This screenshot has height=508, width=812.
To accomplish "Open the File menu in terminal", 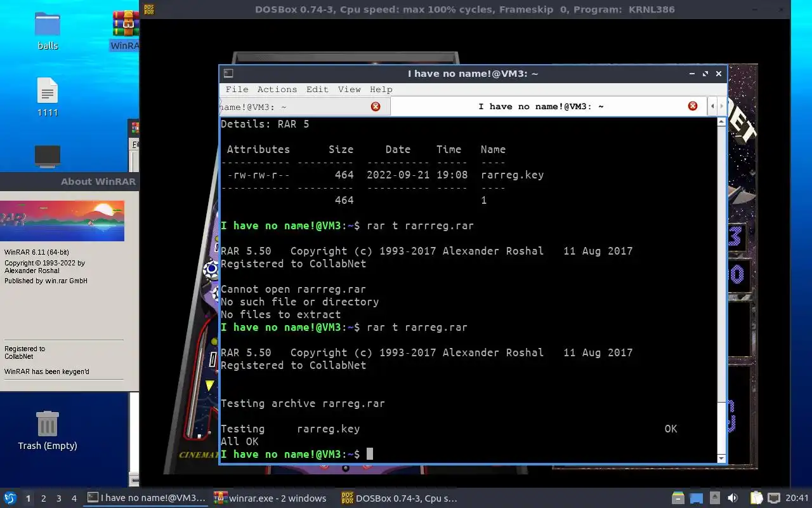I will pyautogui.click(x=237, y=90).
